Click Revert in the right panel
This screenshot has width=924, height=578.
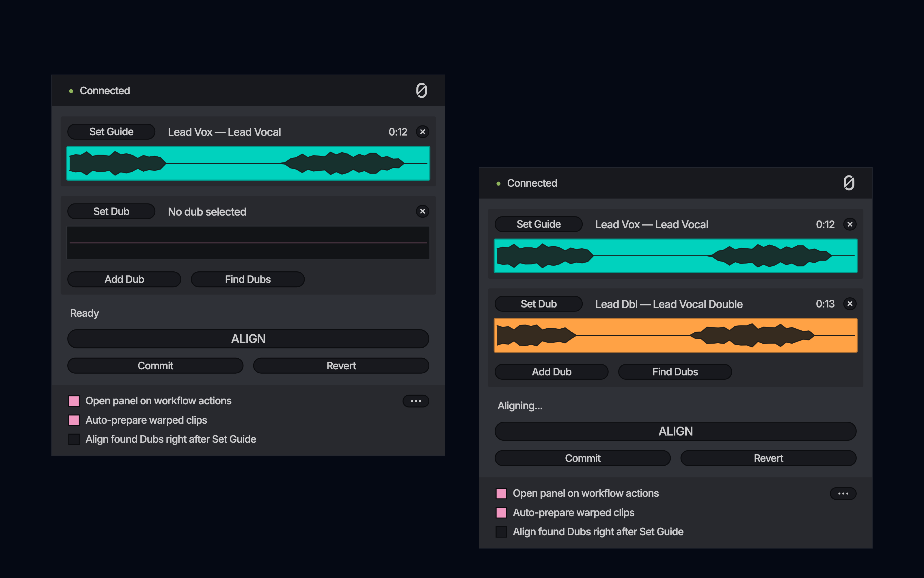click(768, 458)
